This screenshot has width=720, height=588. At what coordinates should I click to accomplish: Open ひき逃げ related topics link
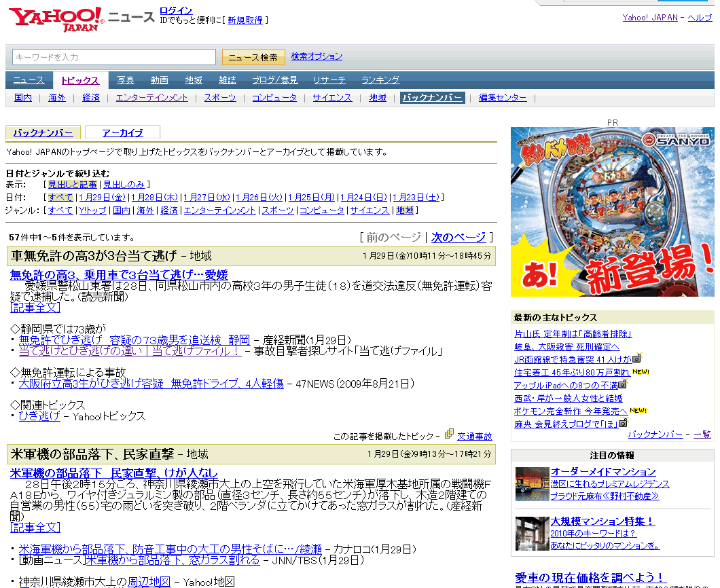(x=39, y=416)
